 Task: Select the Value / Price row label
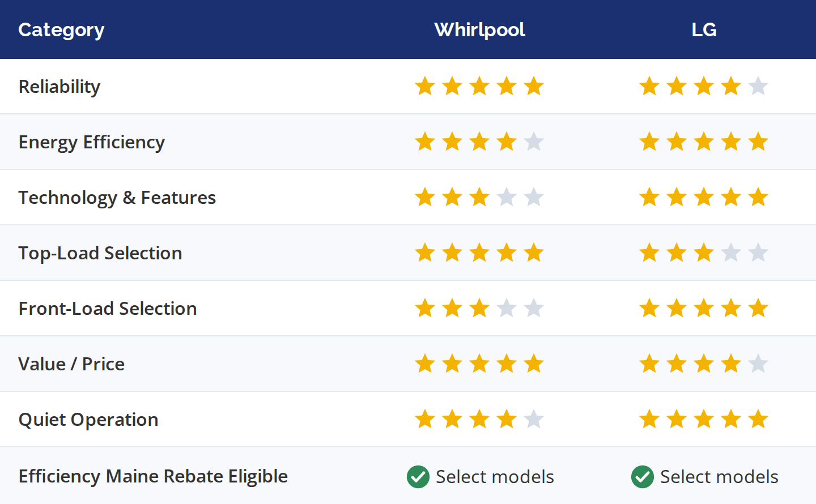tap(71, 364)
